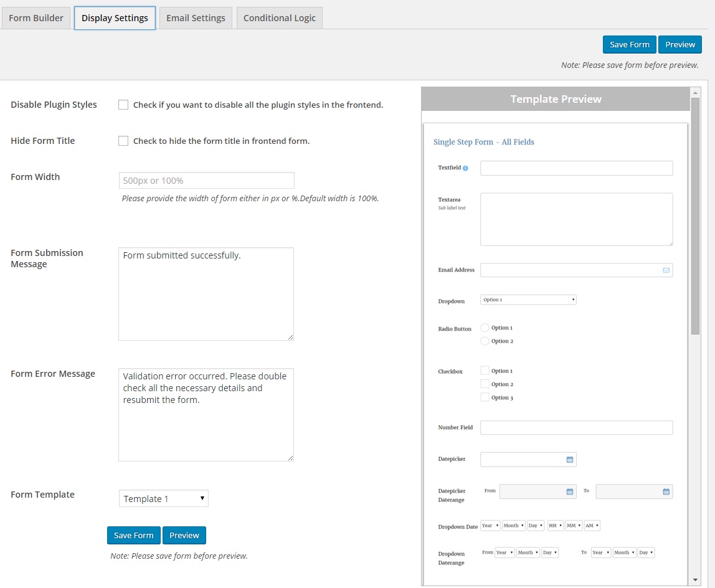Image resolution: width=715 pixels, height=588 pixels.
Task: Check the Hide Form Title checkbox
Action: (123, 141)
